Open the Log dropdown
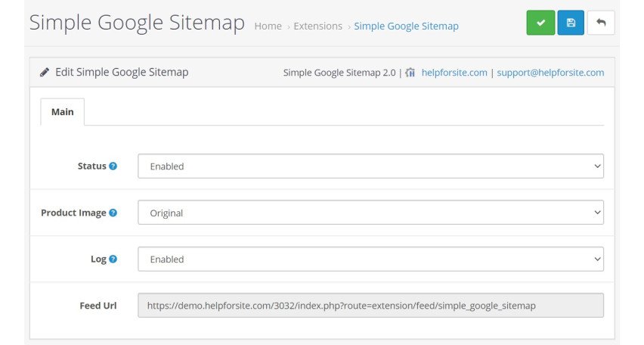644x345 pixels. pyautogui.click(x=370, y=259)
